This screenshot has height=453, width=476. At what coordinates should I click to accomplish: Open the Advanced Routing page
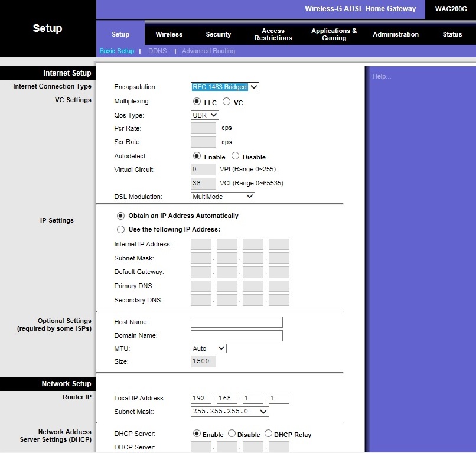(x=208, y=51)
